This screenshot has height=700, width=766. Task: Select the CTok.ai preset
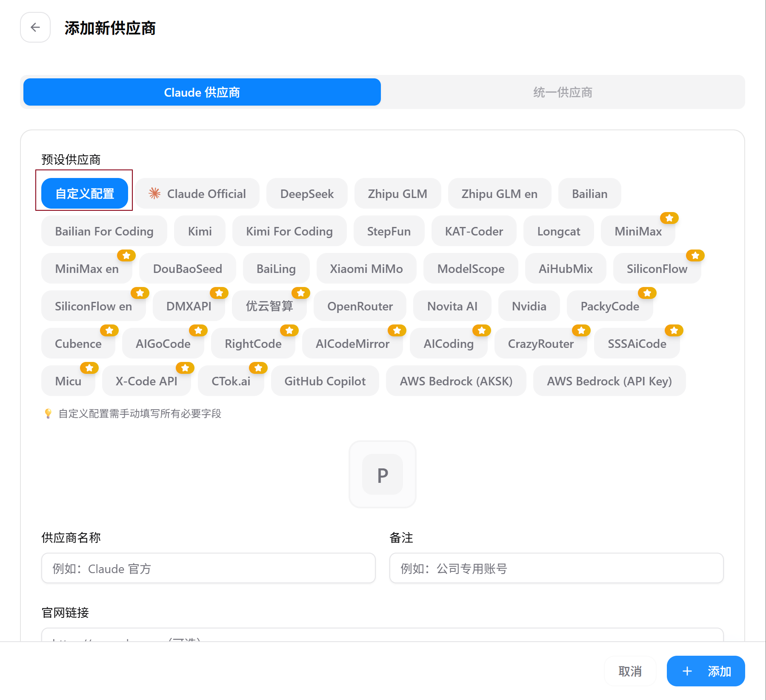tap(231, 381)
